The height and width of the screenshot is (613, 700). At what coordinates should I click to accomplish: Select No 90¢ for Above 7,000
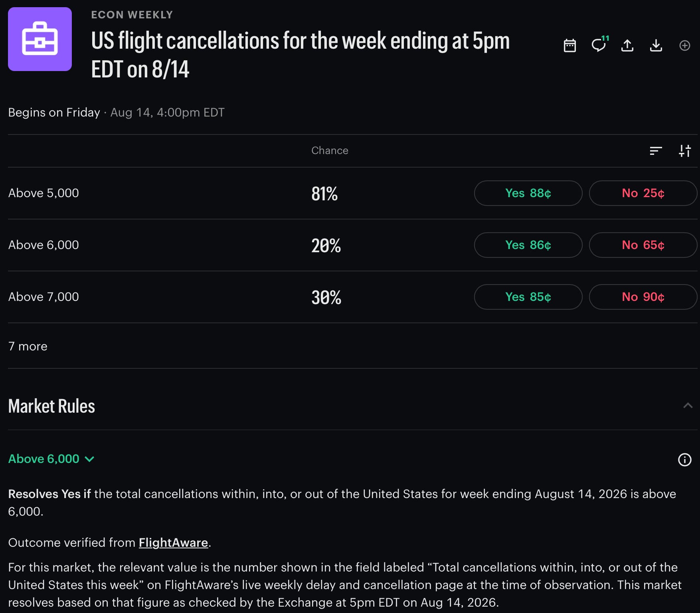(643, 297)
